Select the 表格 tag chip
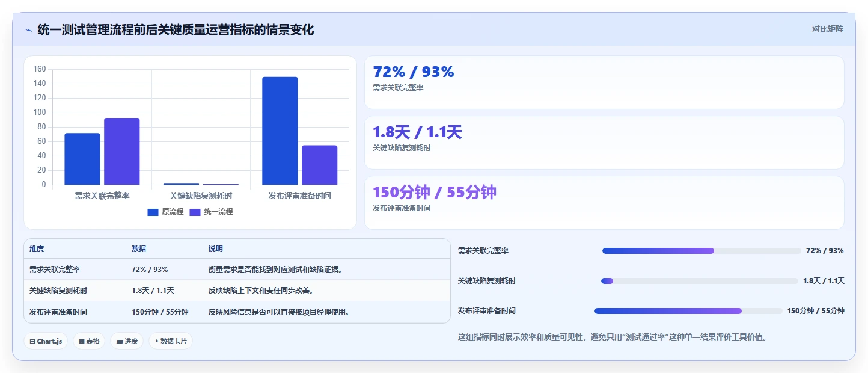 [x=89, y=341]
